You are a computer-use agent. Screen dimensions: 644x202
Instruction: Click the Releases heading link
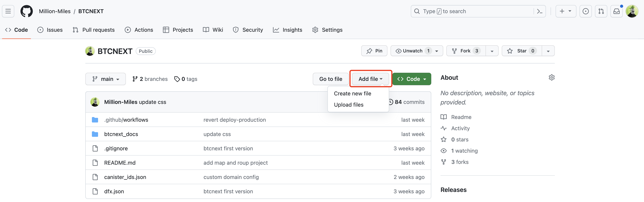(x=453, y=190)
